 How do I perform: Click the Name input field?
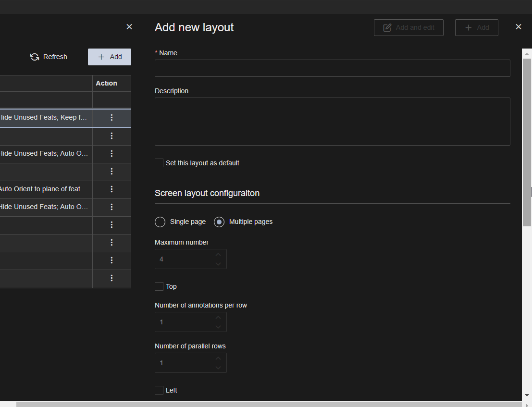tap(332, 68)
